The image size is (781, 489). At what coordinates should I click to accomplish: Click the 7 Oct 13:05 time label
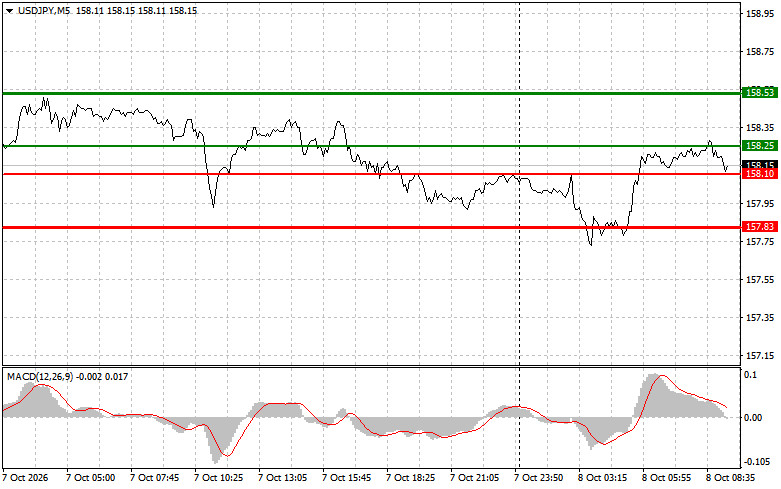coord(282,478)
